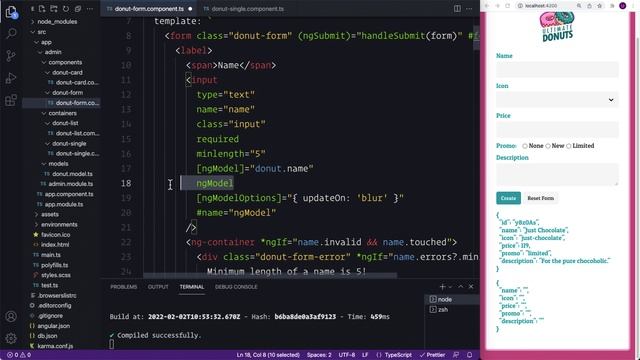Open the Manage gear in activity bar
The image size is (640, 360).
(11, 338)
